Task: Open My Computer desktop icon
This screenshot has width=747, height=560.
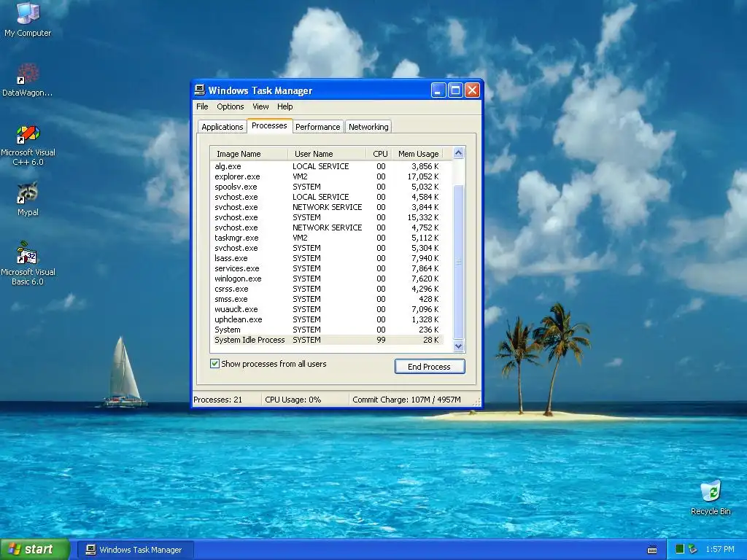Action: coord(28,19)
